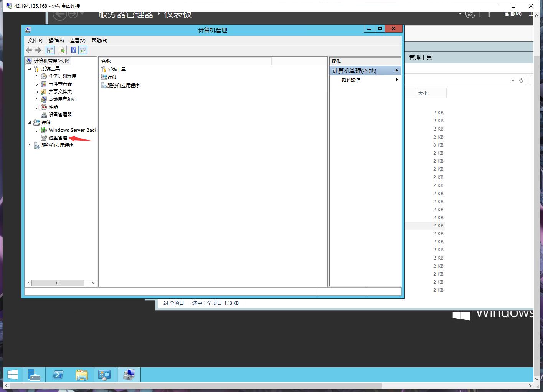This screenshot has height=392, width=543.
Task: Expand Windows Server Backup node arrow
Action: point(37,130)
